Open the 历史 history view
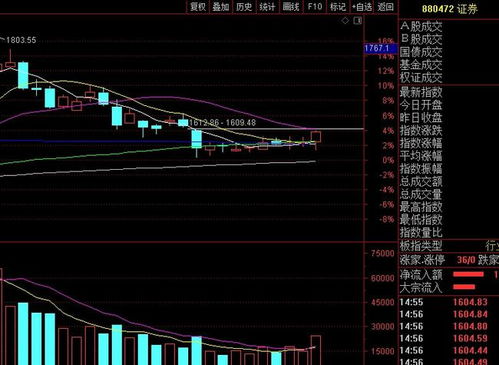This screenshot has width=499, height=365. click(x=244, y=7)
